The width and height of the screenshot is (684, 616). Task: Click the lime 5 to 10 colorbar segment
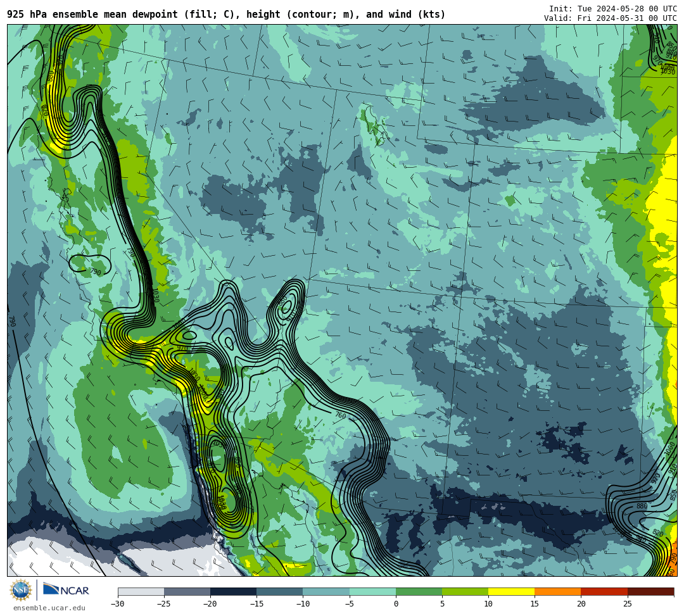tap(465, 591)
